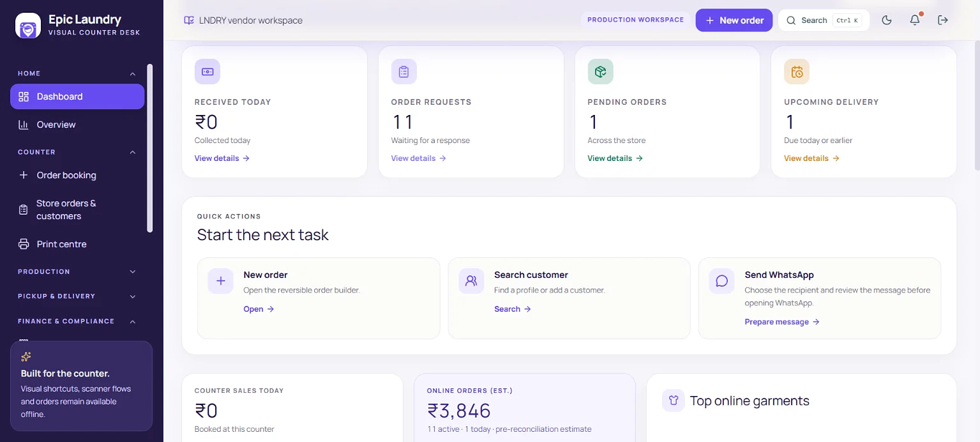Click the Pending Orders package icon
The width and height of the screenshot is (980, 442).
point(601,72)
